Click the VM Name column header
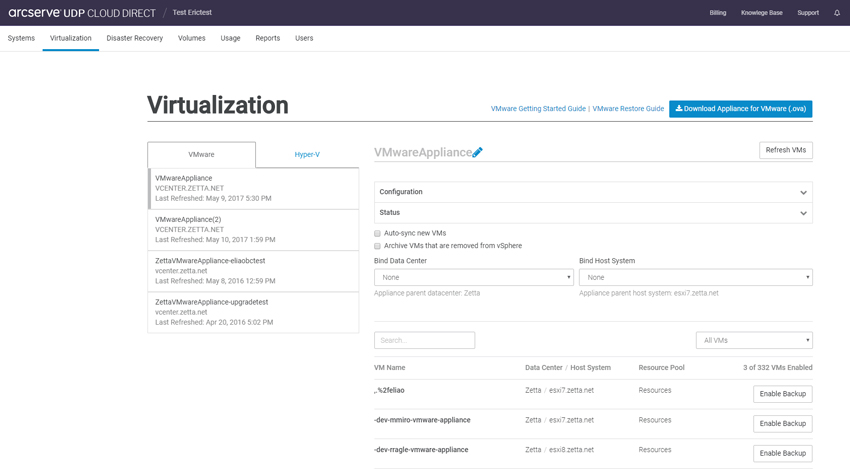The height and width of the screenshot is (469, 850). coord(389,368)
